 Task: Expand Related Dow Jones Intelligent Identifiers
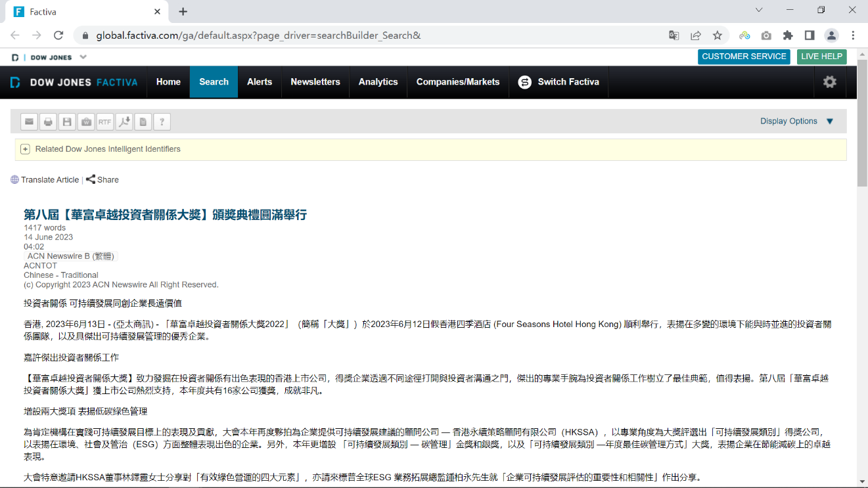coord(25,149)
